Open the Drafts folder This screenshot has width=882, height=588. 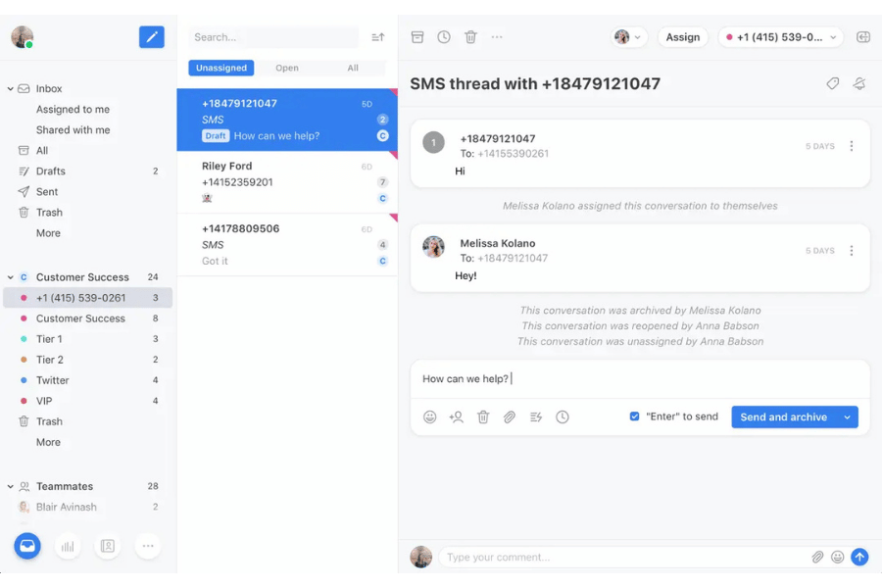[x=51, y=171]
